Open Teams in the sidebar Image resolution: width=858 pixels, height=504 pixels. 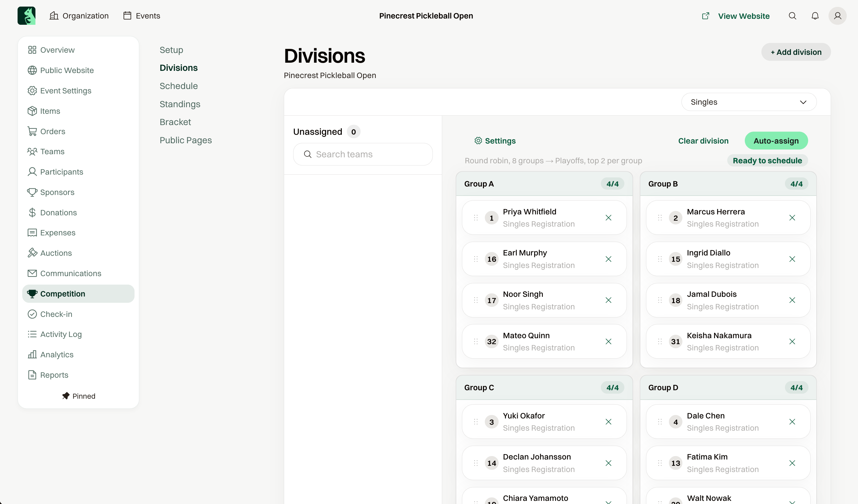pos(78,152)
